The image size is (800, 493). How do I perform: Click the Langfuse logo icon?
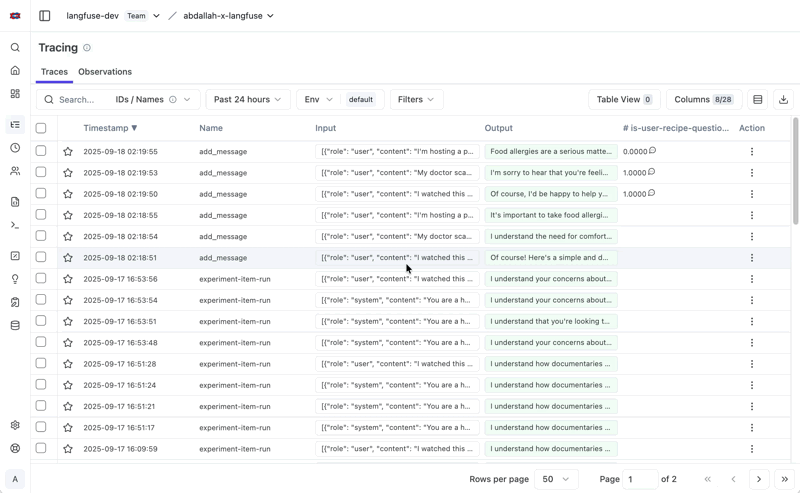tap(15, 16)
